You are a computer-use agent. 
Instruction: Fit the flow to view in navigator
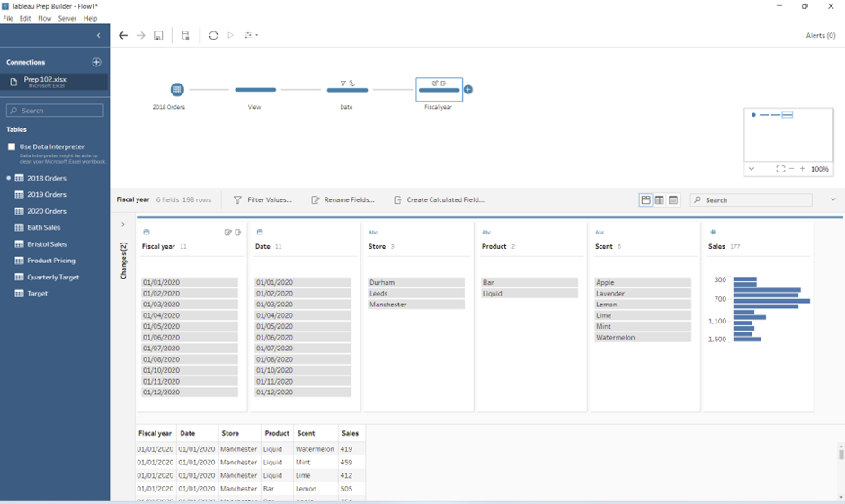coord(779,169)
